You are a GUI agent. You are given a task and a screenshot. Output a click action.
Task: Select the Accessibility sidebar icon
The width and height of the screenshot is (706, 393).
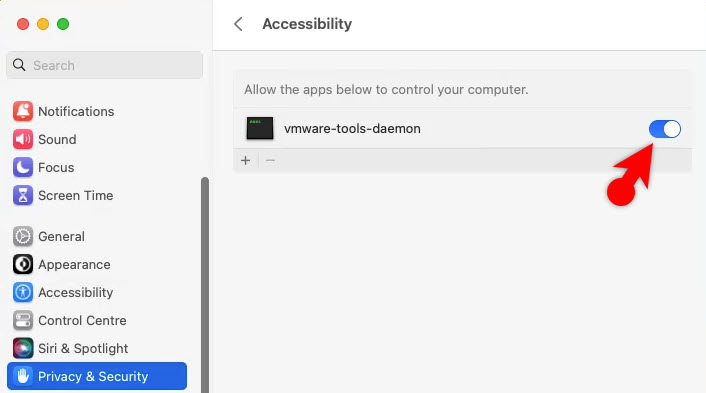pos(23,292)
